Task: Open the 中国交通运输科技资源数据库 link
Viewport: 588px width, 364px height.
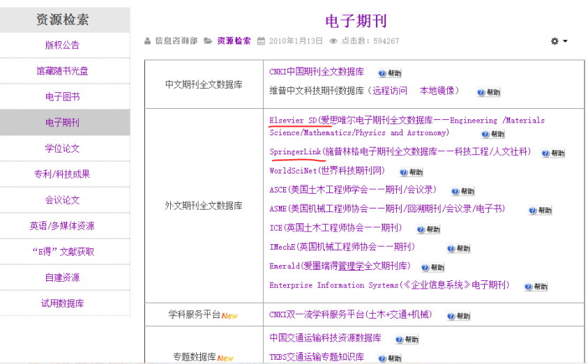Action: pos(325,338)
